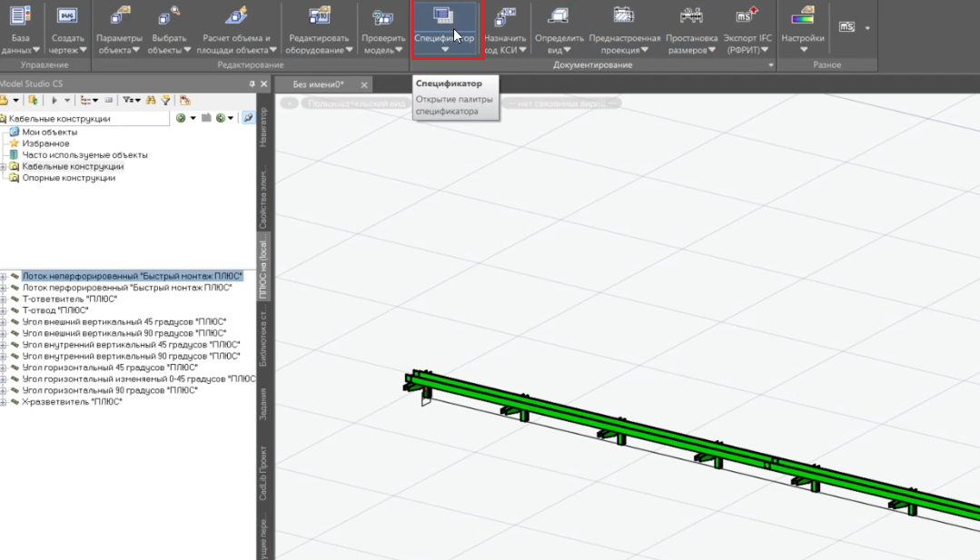Click the Выбрать объекты tool

[169, 29]
